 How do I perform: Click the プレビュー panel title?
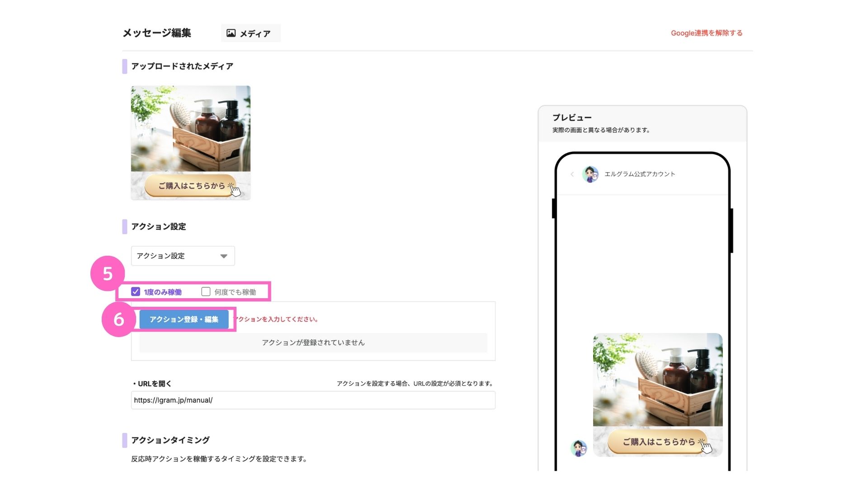point(572,117)
